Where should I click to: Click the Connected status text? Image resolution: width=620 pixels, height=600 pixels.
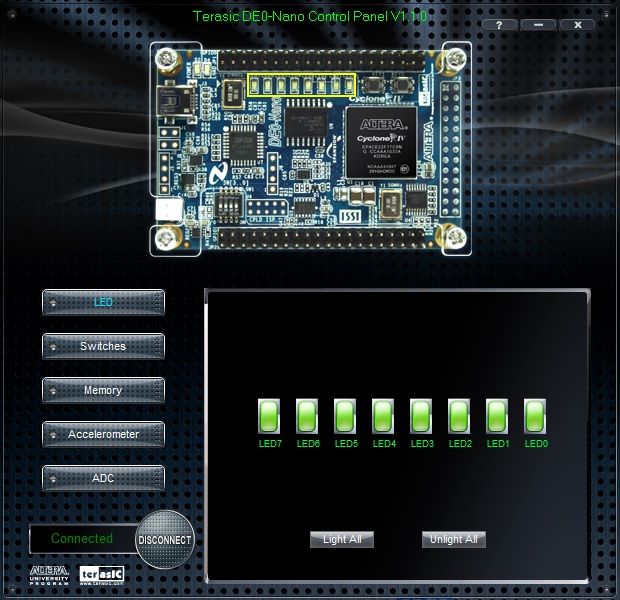point(82,538)
